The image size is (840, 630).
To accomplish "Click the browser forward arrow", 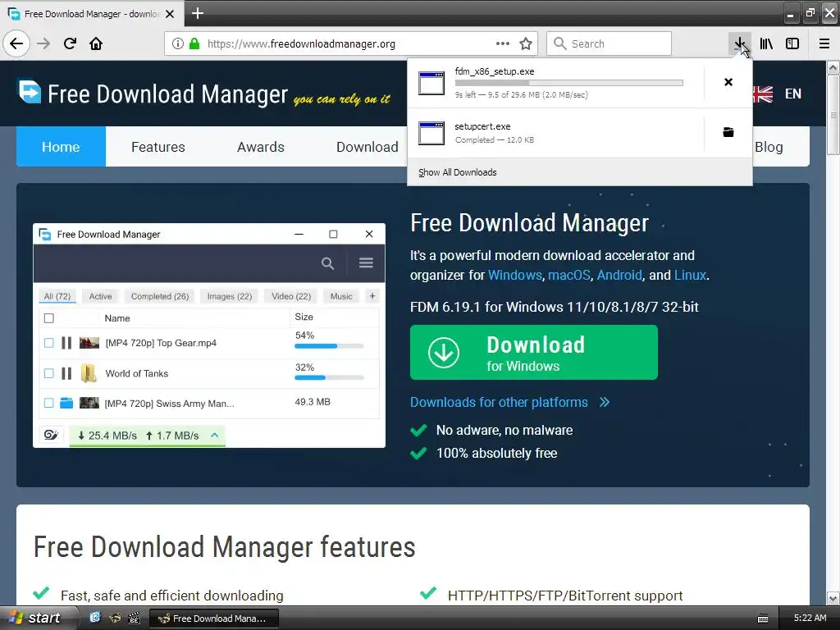I will [x=43, y=43].
